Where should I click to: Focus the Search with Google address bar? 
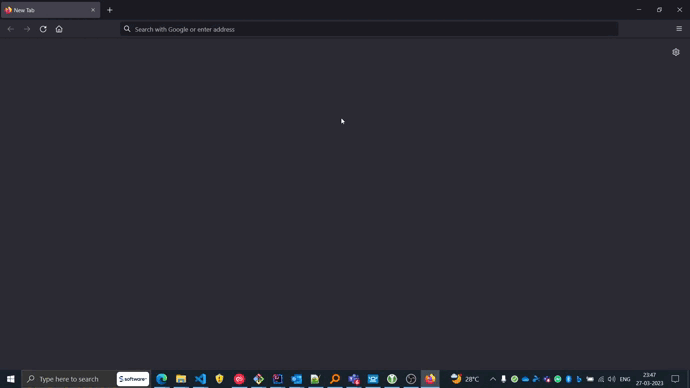369,29
